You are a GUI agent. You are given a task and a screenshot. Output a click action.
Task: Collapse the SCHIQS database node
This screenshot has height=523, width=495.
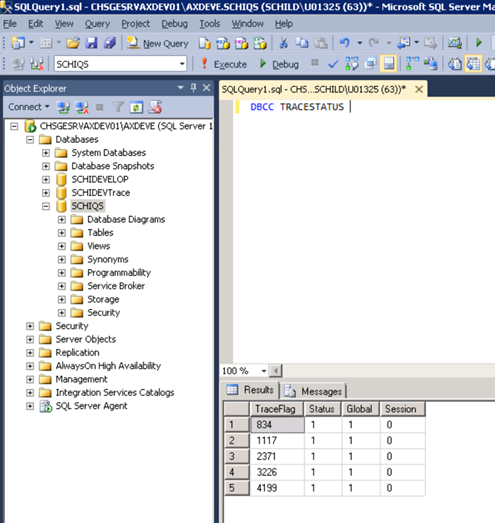click(x=46, y=206)
